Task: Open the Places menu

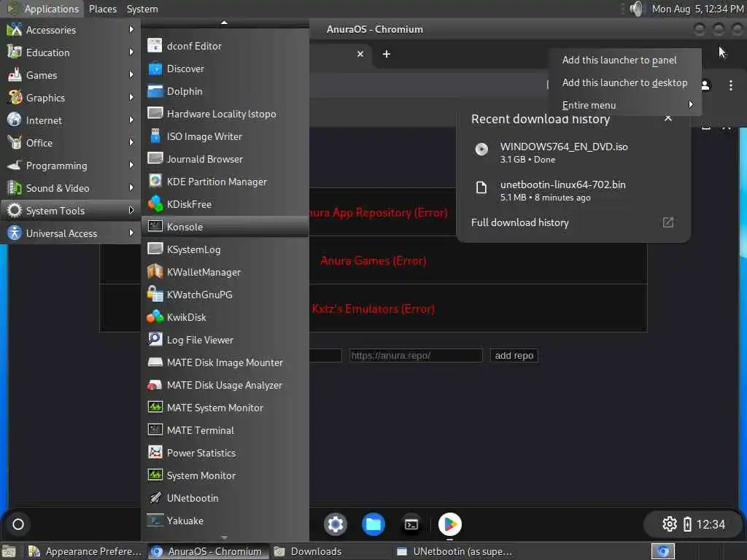Action: (102, 9)
